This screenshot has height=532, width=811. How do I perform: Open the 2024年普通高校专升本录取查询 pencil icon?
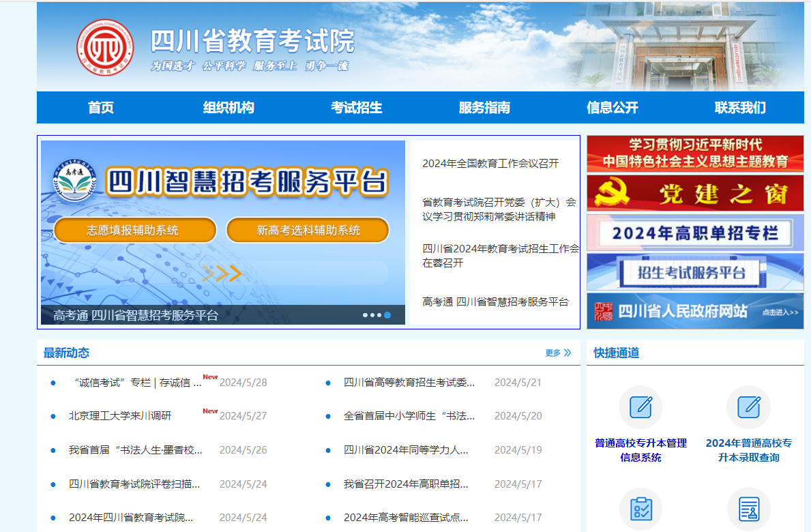tap(748, 407)
